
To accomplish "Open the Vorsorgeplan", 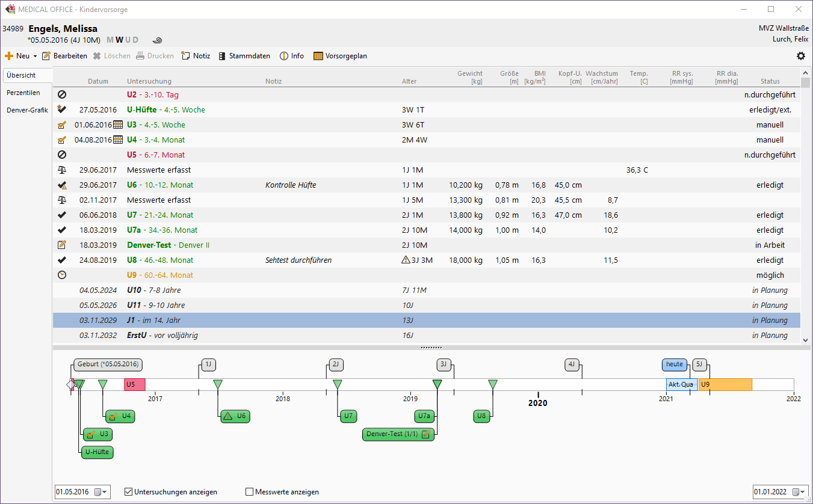I will tap(340, 56).
